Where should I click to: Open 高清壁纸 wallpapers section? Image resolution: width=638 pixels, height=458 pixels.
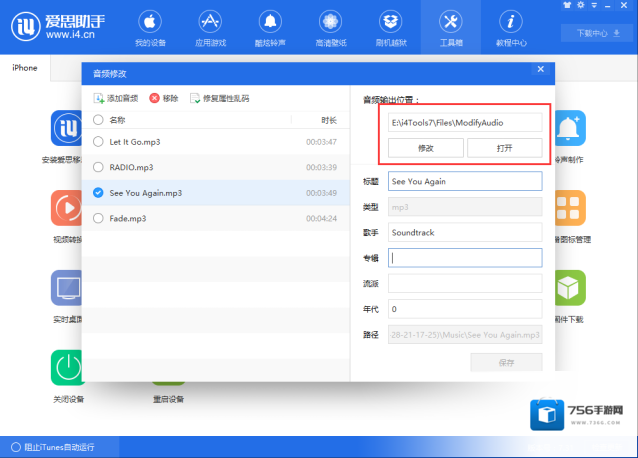coord(330,28)
